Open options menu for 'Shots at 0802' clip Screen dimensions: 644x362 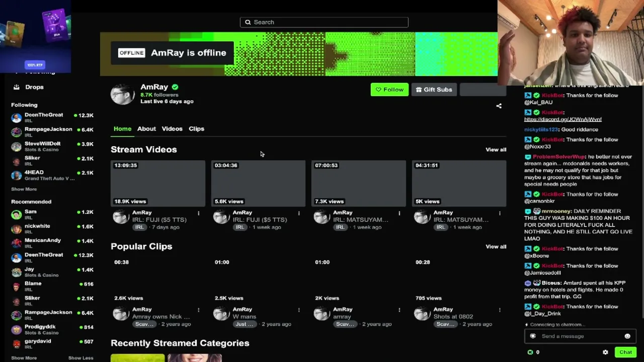[500, 310]
